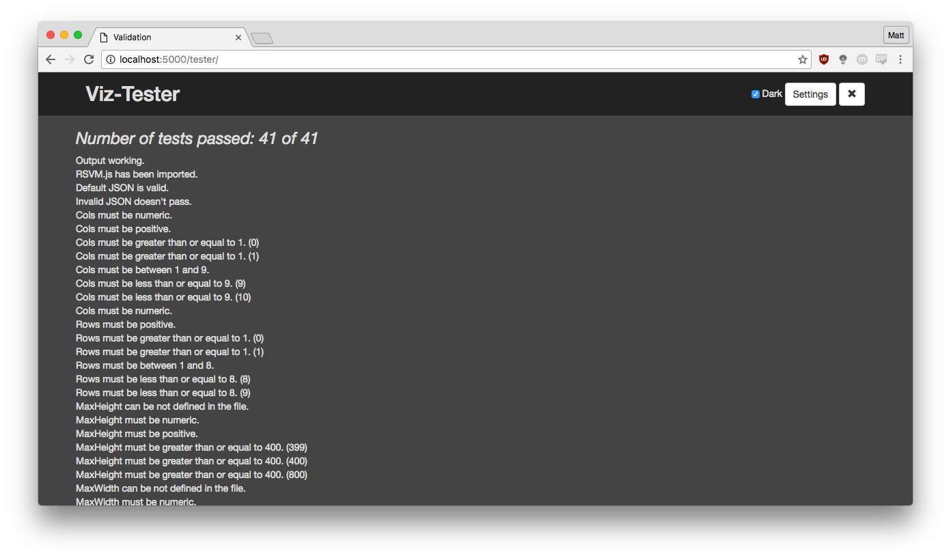This screenshot has height=560, width=951.
Task: Enable the uBlock Origin shield icon
Action: point(823,59)
